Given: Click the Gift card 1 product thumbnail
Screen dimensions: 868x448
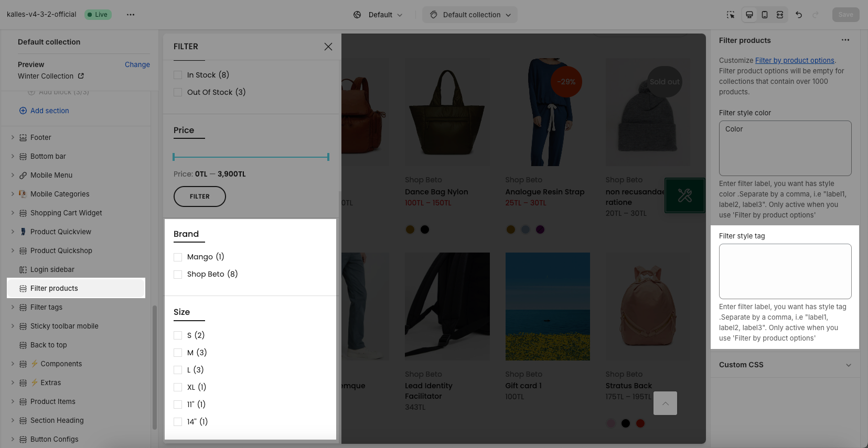Looking at the screenshot, I should [548, 307].
